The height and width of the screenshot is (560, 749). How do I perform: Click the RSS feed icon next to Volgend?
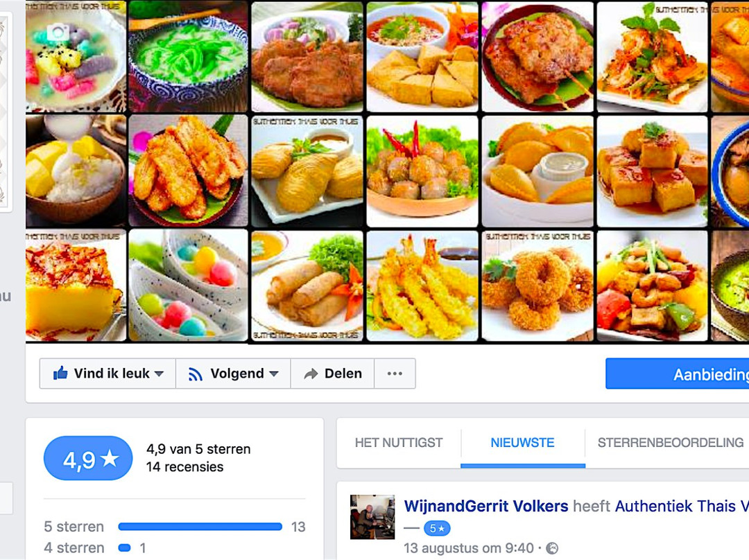(195, 374)
